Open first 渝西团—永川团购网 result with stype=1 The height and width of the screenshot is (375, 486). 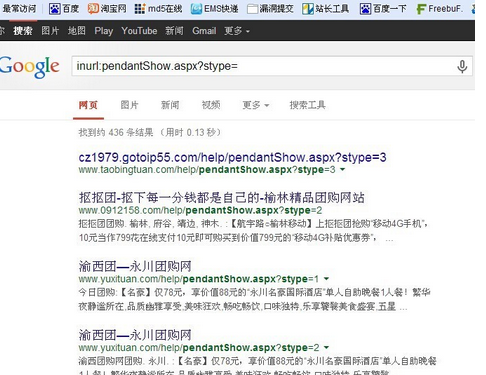[x=135, y=266]
